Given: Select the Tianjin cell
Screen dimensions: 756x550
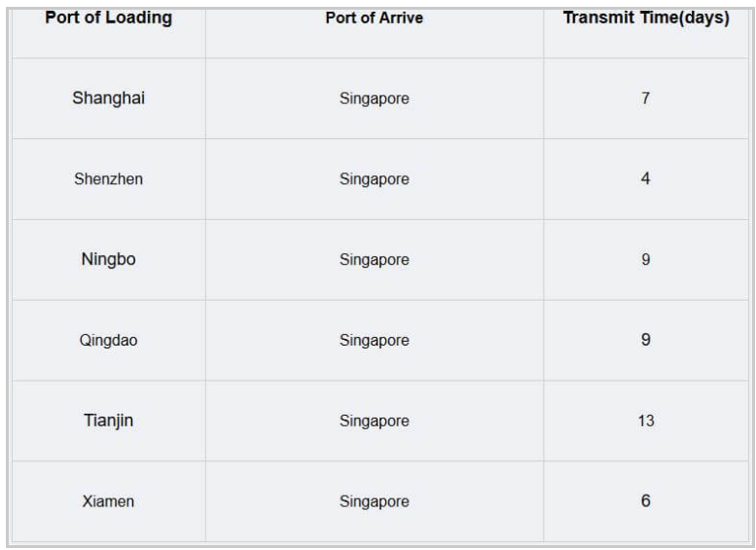Looking at the screenshot, I should [108, 422].
